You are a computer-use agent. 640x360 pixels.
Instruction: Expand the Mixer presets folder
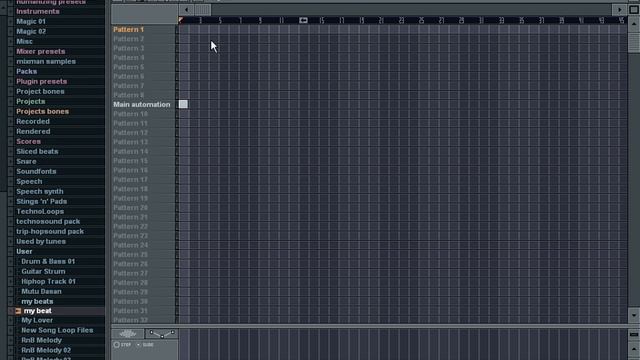(41, 51)
